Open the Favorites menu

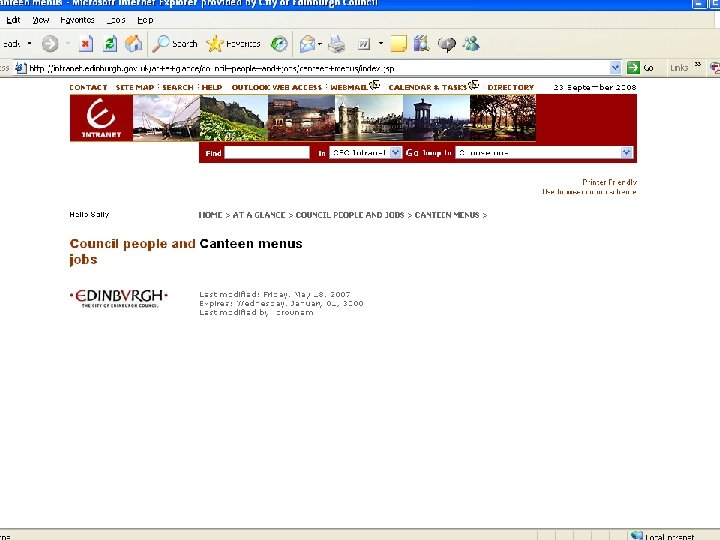[77, 20]
